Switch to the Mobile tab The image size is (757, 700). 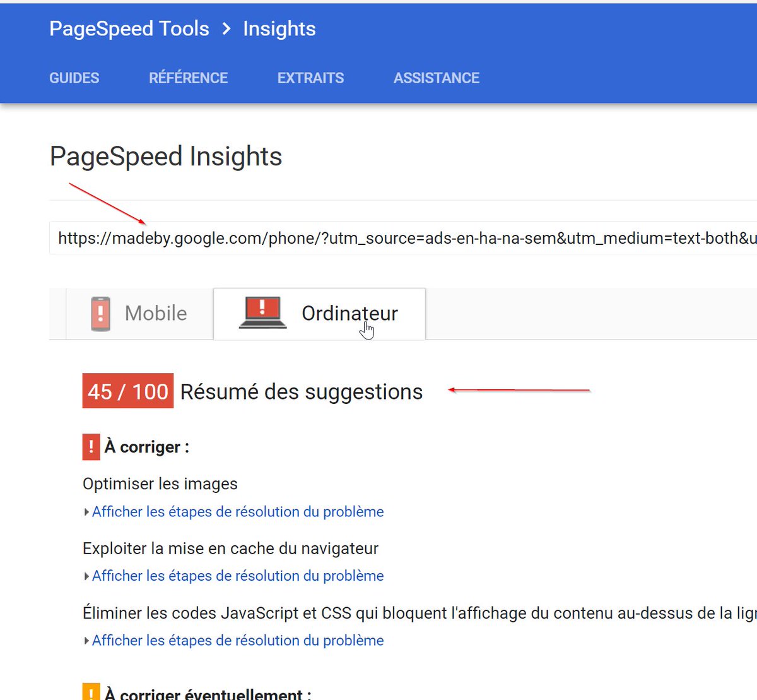[x=139, y=314]
